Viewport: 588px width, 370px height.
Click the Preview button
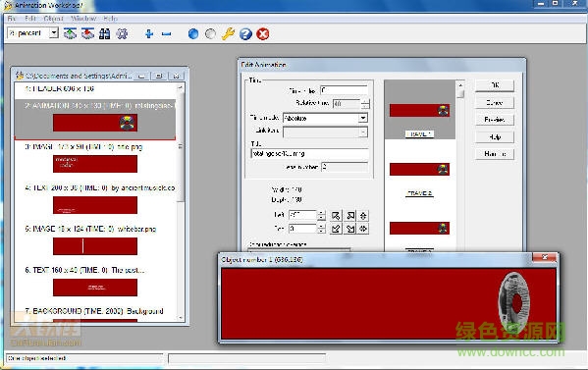click(494, 120)
